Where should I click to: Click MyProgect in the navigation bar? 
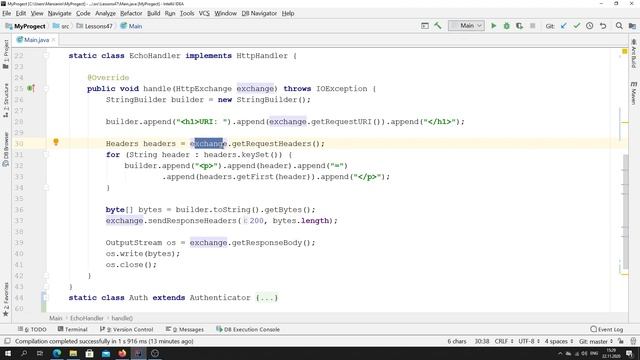click(x=26, y=26)
